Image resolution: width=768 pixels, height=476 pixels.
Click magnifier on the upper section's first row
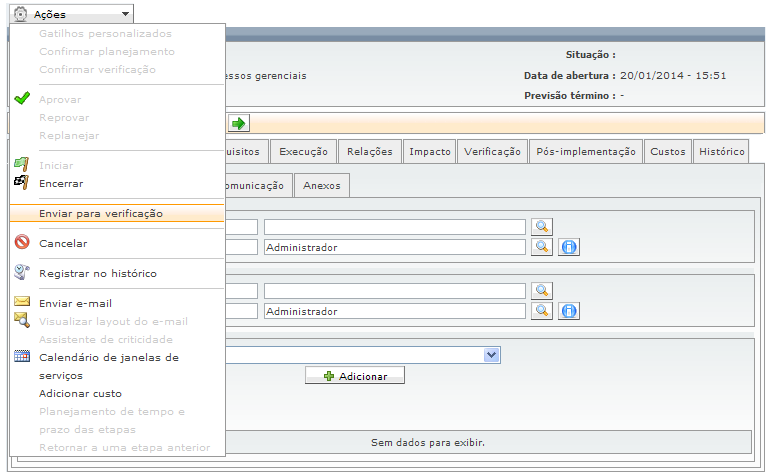[542, 227]
